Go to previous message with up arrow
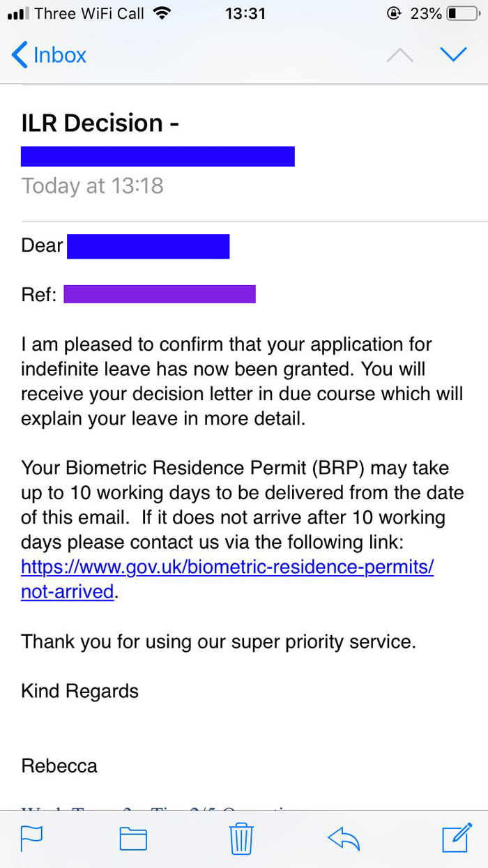Viewport: 488px width, 868px height. click(x=399, y=55)
